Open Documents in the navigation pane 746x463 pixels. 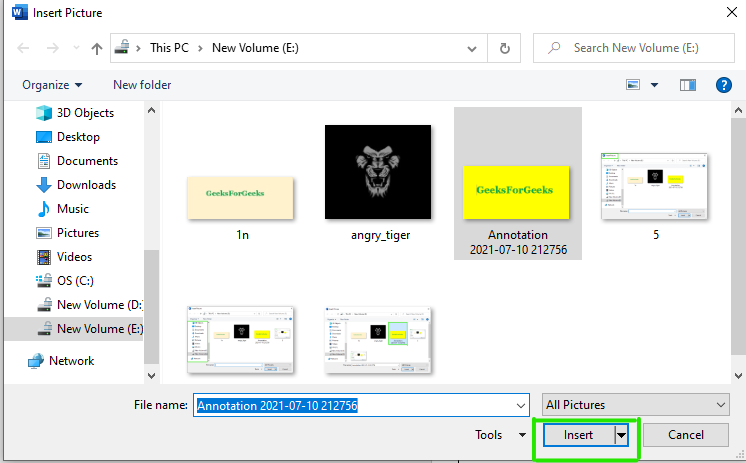pos(77,161)
